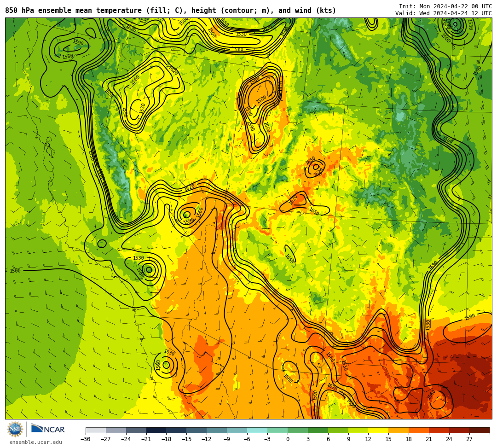497x448 pixels.
Task: Click the -30 colorbar tick label
Action: click(86, 439)
